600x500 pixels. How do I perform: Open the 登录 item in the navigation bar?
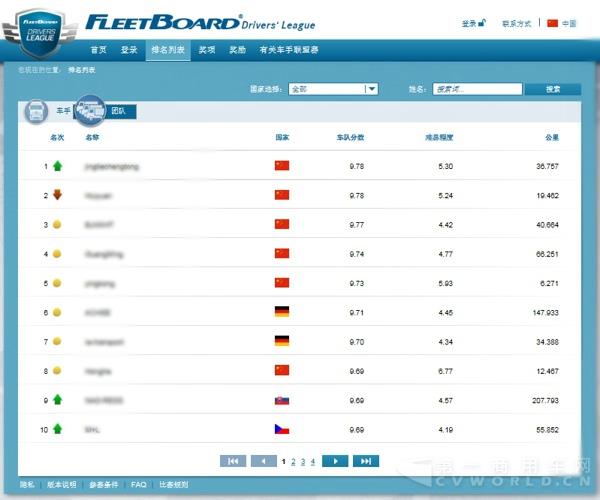(x=129, y=50)
